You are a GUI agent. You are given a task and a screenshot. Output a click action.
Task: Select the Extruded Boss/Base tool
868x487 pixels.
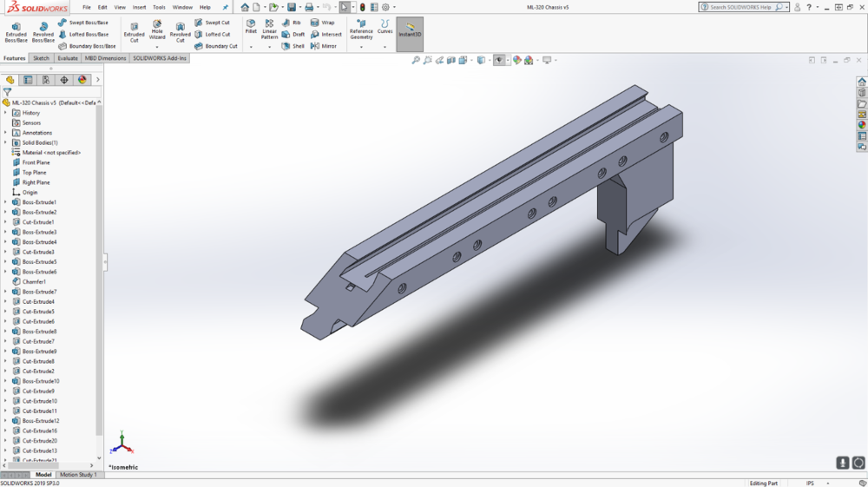coord(16,31)
